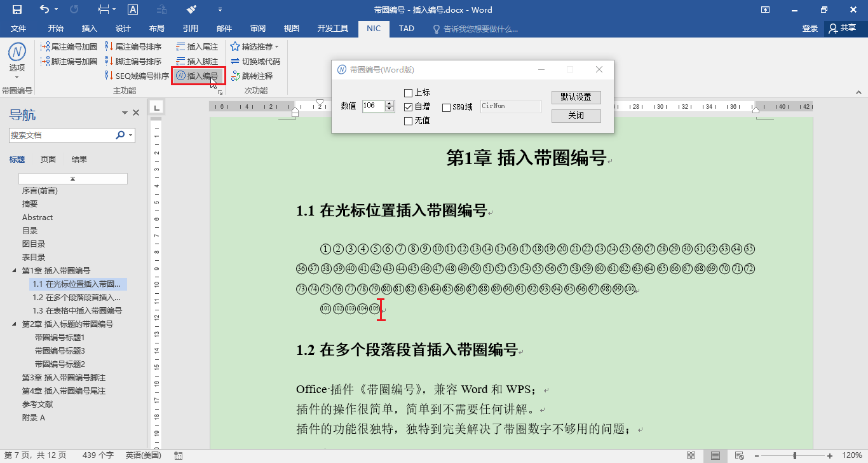Uncheck the 自增 checkbox
Screen dimensions: 868x463
tap(409, 107)
